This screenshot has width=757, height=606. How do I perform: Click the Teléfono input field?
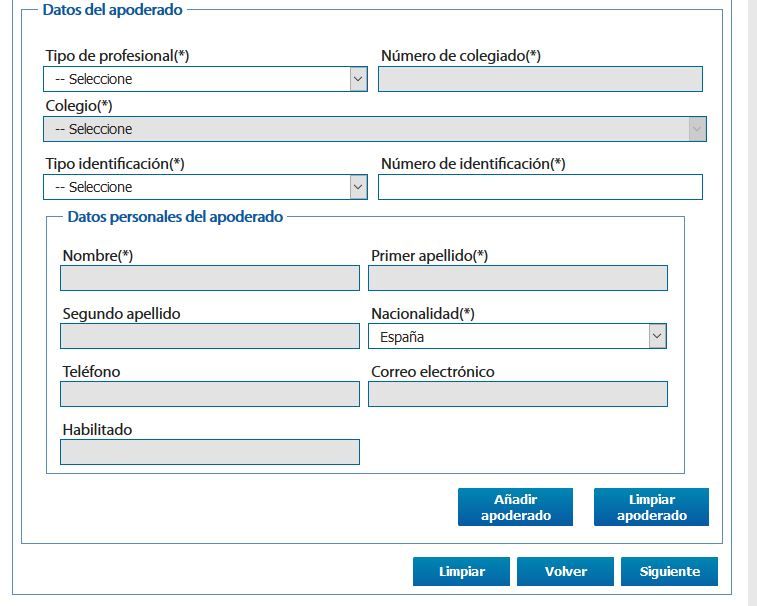tap(210, 394)
